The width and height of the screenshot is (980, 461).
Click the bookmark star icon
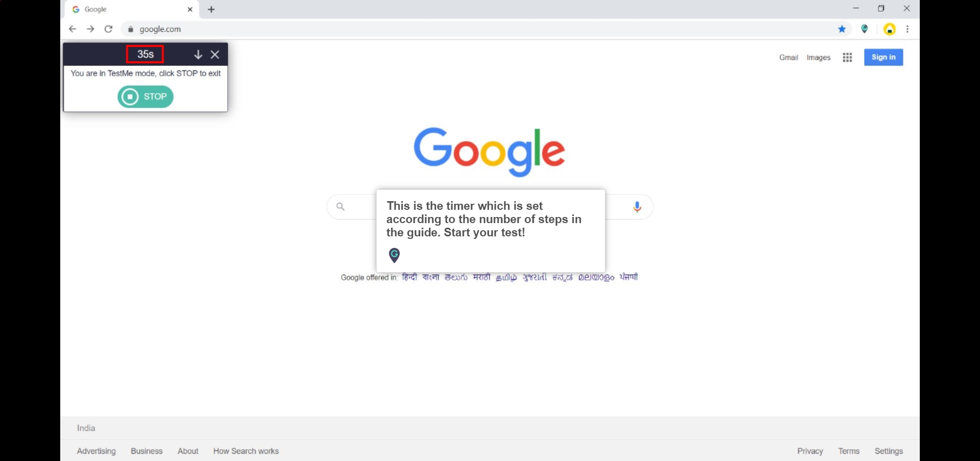[842, 29]
